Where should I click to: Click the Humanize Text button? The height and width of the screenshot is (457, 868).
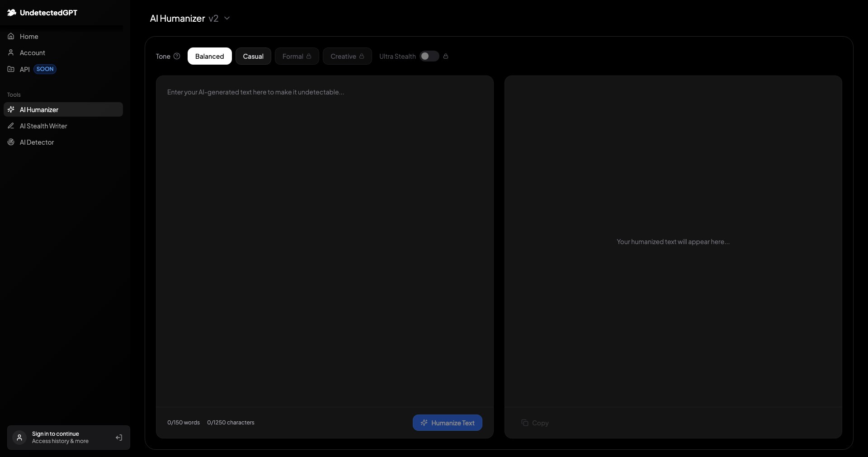pos(448,423)
